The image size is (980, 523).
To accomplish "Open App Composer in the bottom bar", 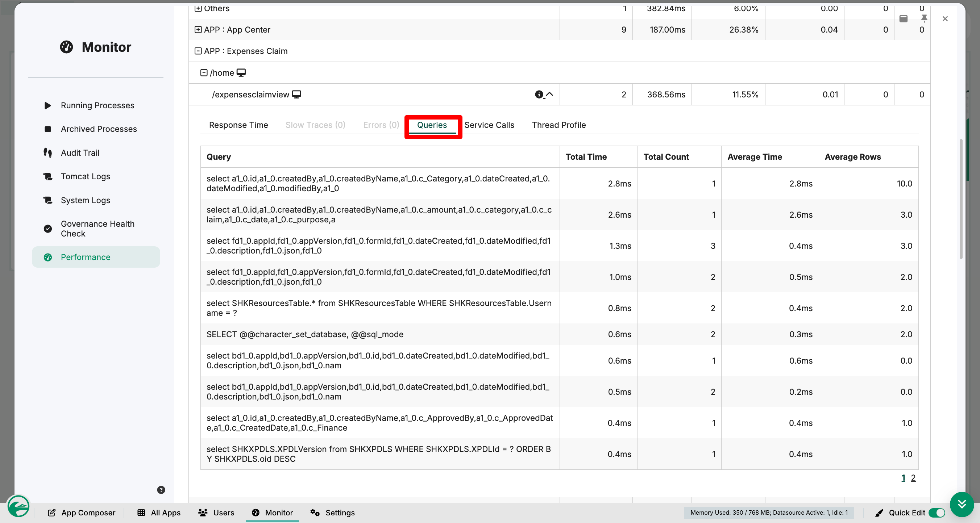I will [82, 513].
